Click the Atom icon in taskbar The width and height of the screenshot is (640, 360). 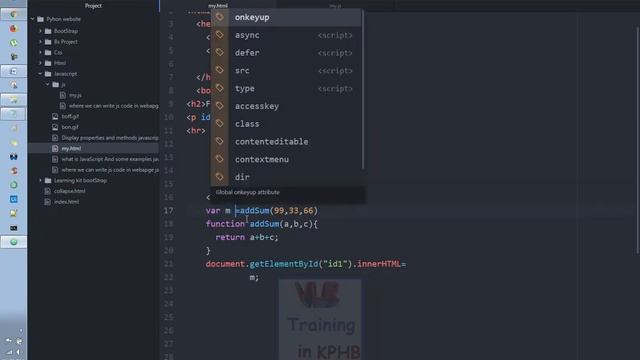point(13,242)
